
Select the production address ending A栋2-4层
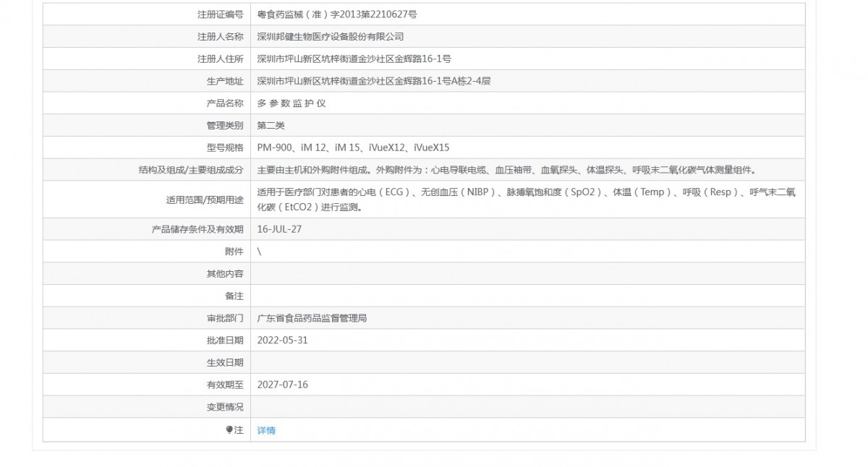[x=374, y=81]
